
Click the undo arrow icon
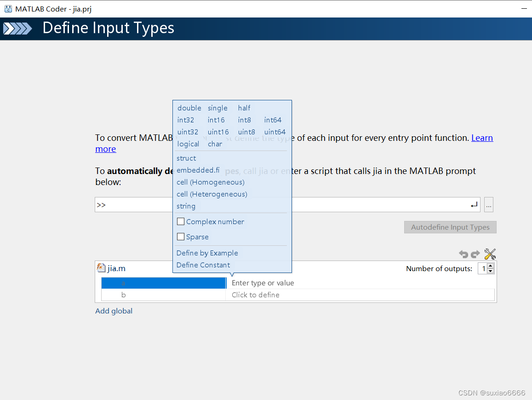(x=463, y=254)
